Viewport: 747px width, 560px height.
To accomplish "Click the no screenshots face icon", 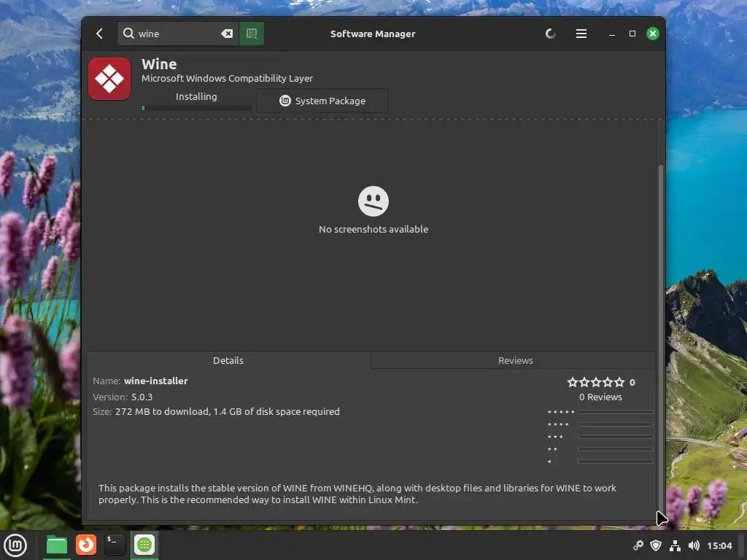I will click(x=373, y=201).
